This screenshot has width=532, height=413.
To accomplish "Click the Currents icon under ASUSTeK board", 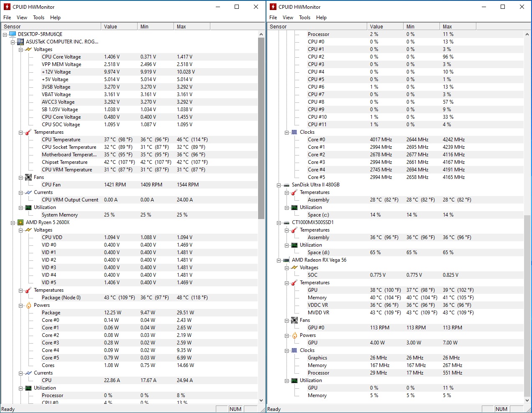I will (x=28, y=192).
